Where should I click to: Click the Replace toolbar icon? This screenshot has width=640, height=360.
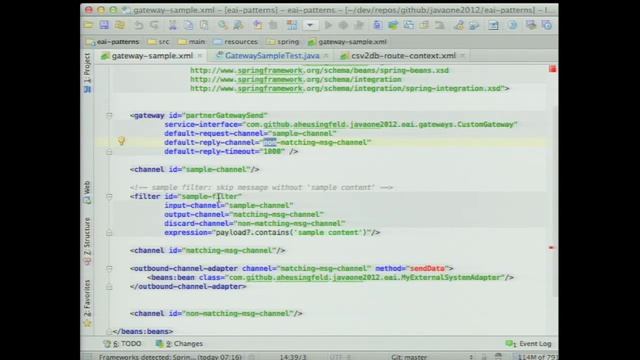click(x=238, y=25)
